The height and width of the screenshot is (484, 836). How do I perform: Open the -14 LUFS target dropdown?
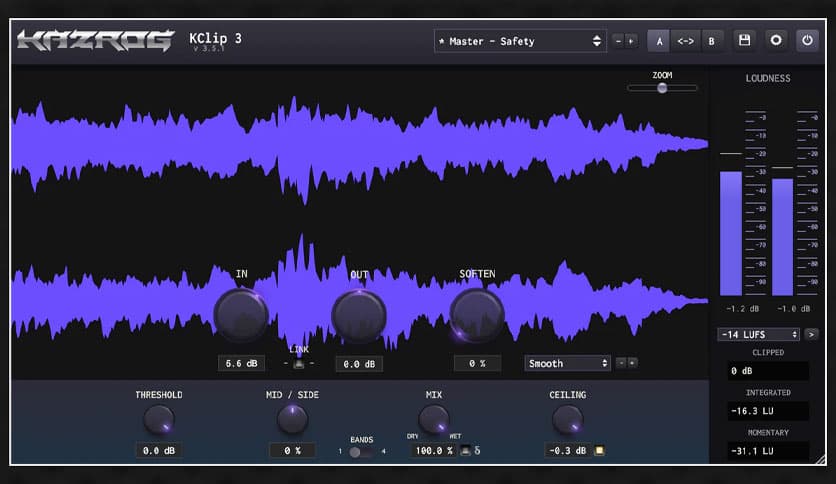(x=758, y=334)
